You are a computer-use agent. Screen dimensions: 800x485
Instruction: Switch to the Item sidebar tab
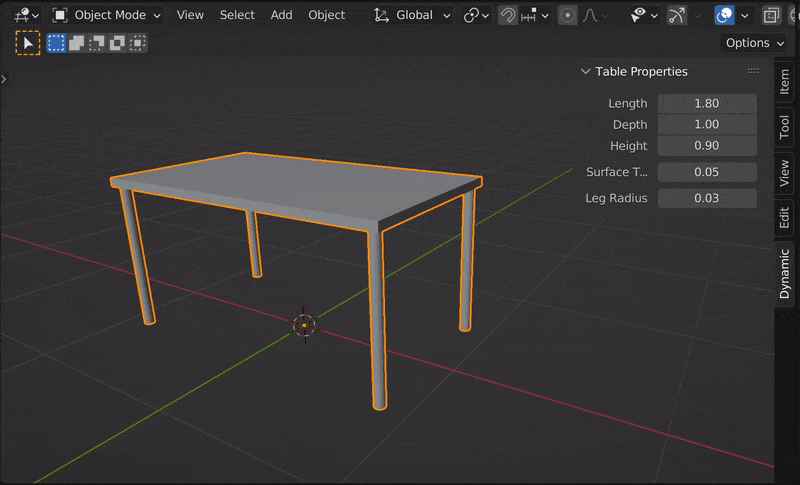[785, 82]
